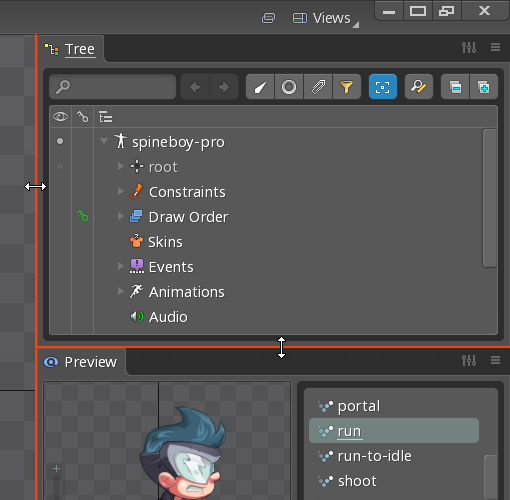Expand the Constraints tree node

click(x=121, y=191)
